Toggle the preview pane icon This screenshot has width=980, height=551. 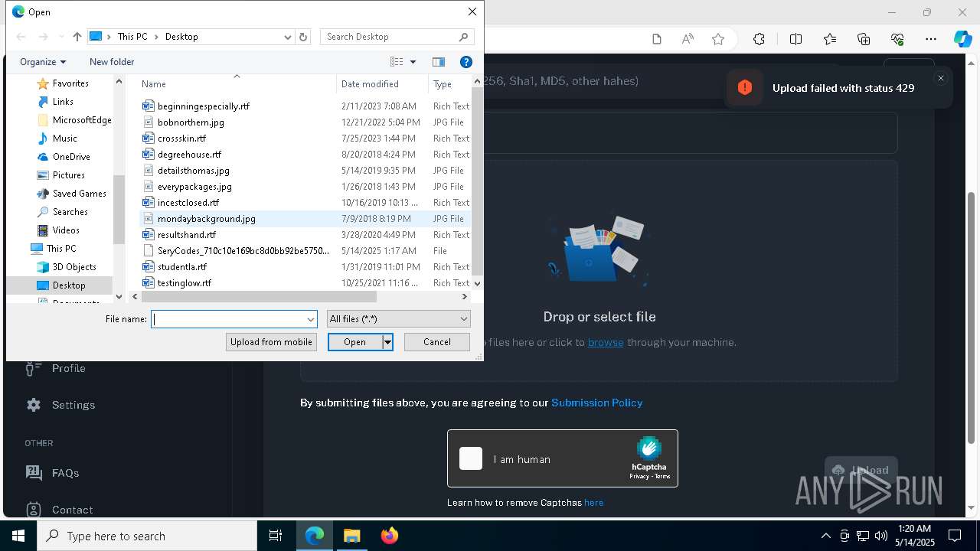[x=439, y=62]
